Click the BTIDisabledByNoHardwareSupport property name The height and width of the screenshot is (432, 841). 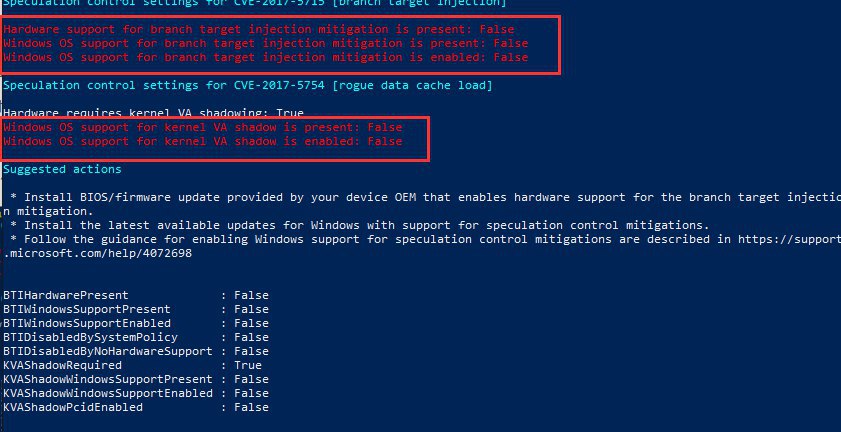tap(107, 351)
